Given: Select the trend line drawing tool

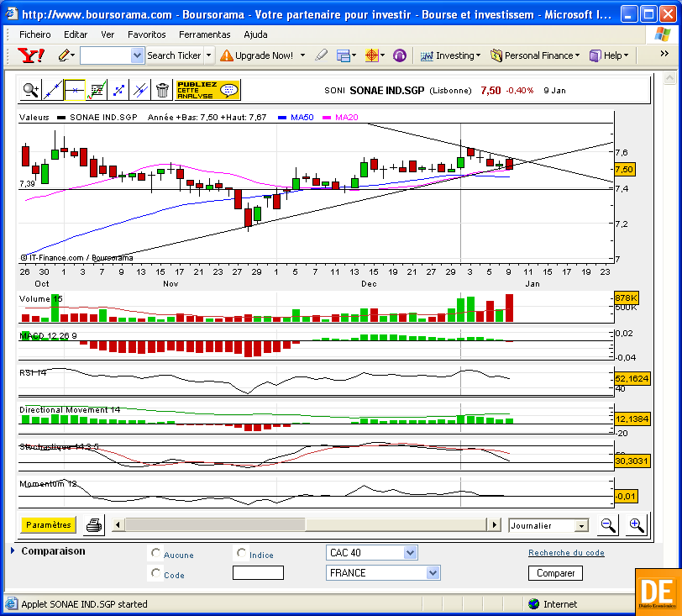Looking at the screenshot, I should coord(53,90).
